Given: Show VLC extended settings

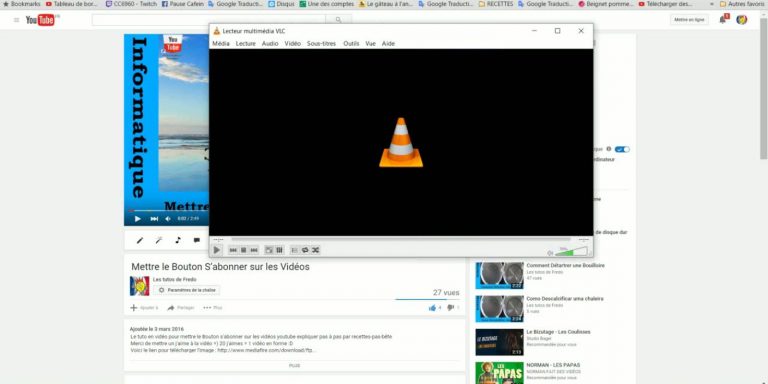Looking at the screenshot, I should 279,250.
